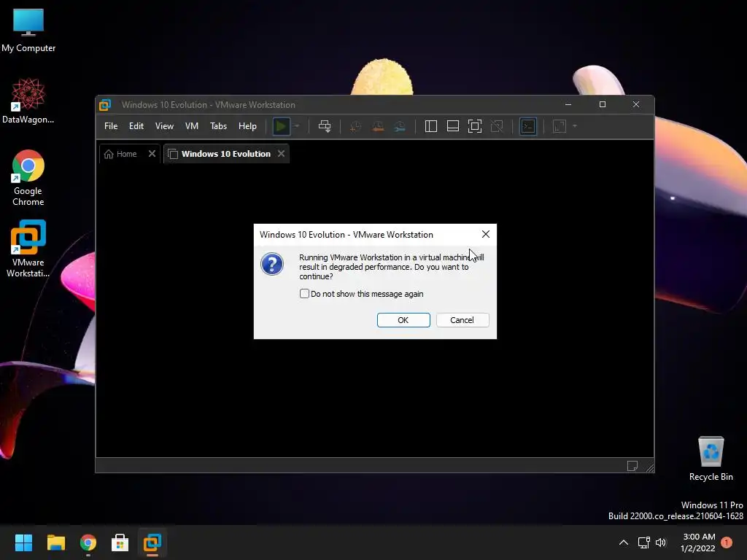
Task: Click the VMware Workstation taskbar icon
Action: coord(152,542)
